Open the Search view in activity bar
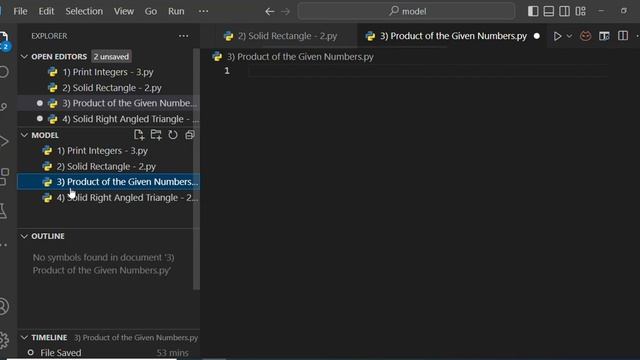Image resolution: width=640 pixels, height=360 pixels. pos(4,72)
